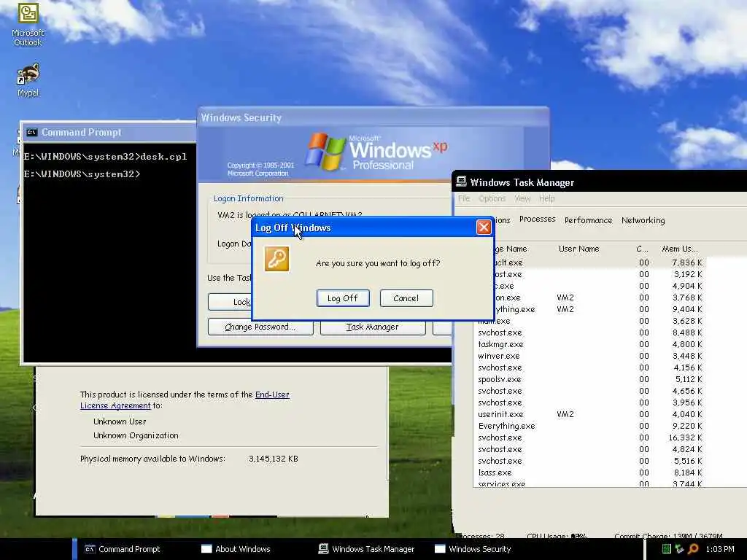
Task: Click the 7,836 K memory value
Action: pyautogui.click(x=687, y=262)
